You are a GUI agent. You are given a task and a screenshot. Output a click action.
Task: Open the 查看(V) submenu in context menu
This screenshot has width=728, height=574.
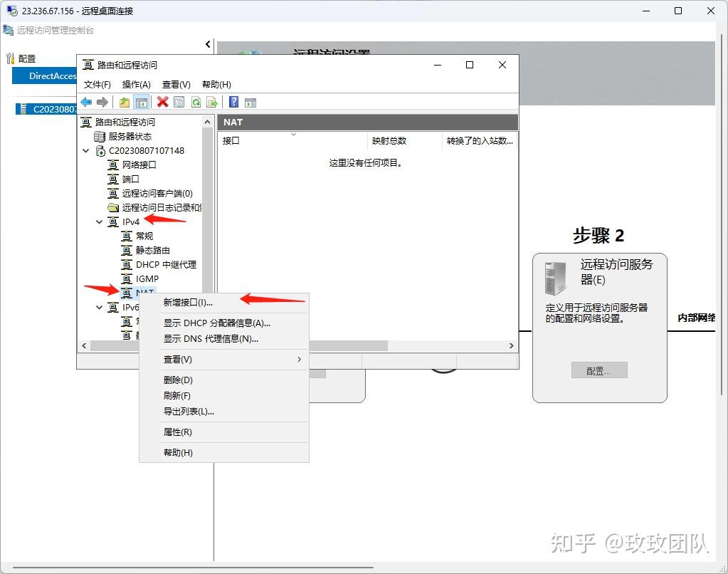(177, 360)
